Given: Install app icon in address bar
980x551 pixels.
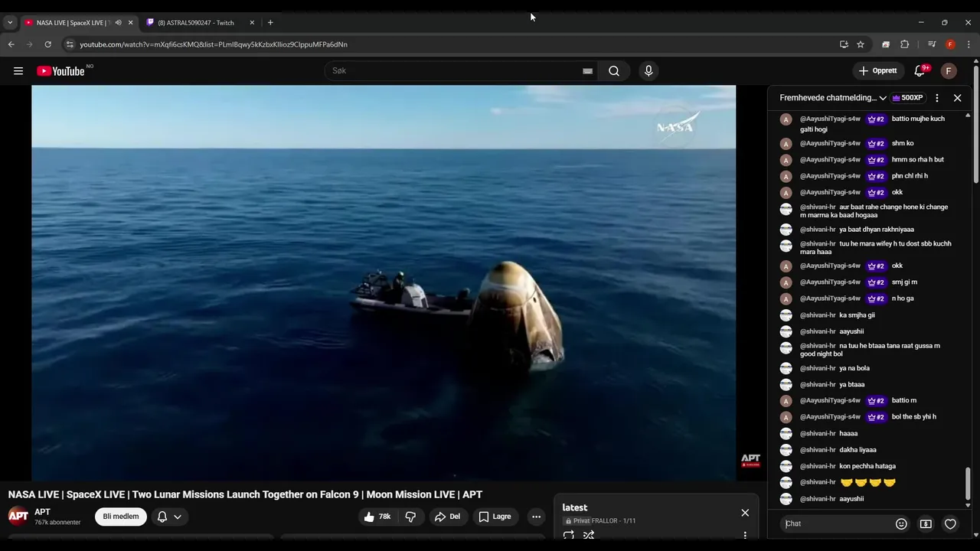Looking at the screenshot, I should (844, 44).
